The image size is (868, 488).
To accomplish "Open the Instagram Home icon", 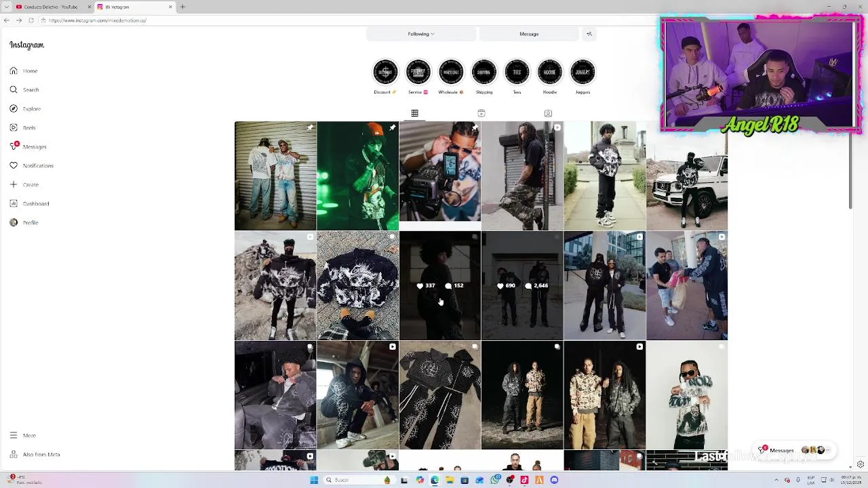I will [14, 70].
